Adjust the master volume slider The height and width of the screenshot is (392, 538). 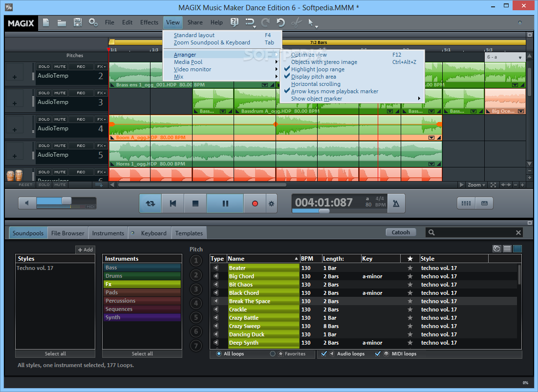(x=66, y=201)
